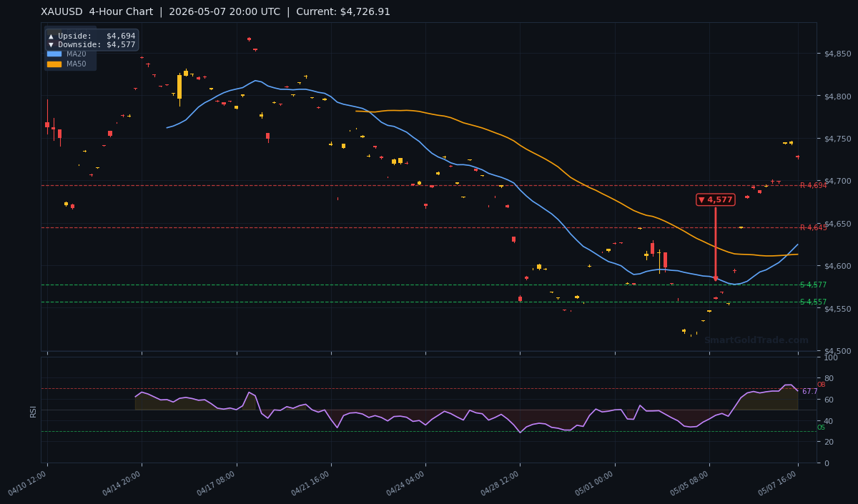Click the Downside $4,577 readout
Viewport: 858px width, 504px height.
(92, 44)
